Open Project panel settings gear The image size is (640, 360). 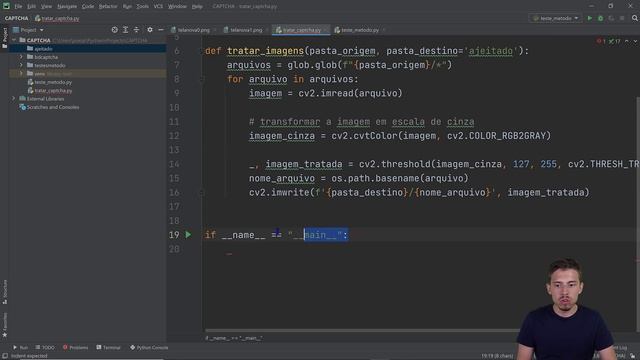(150, 30)
